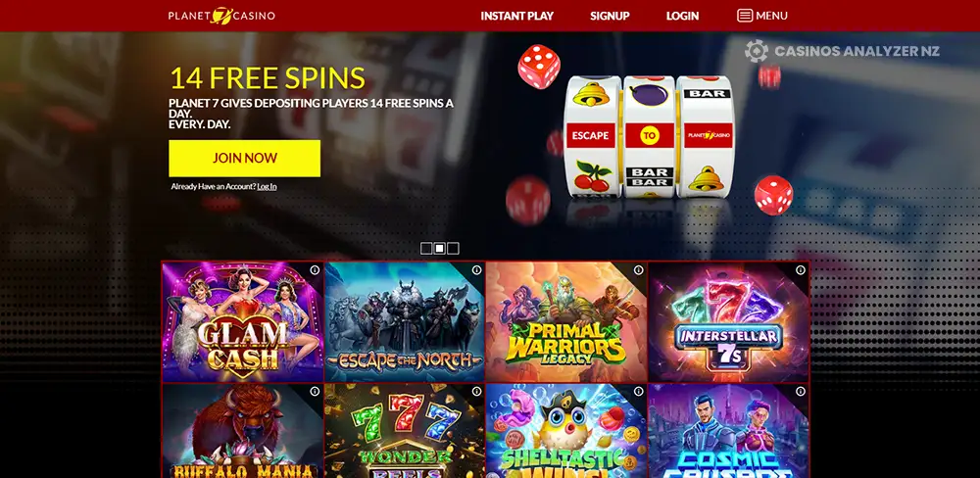Click the Planet 7 Casino logo
Viewport: 980px width, 478px height.
(x=221, y=16)
